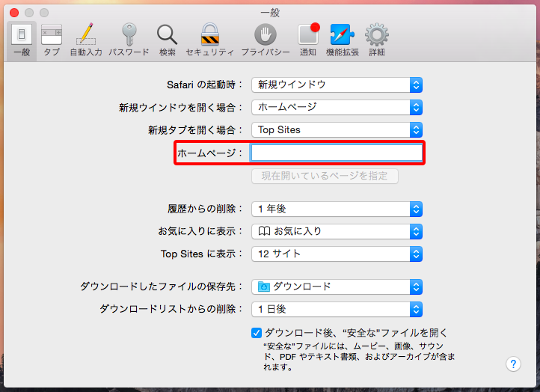Screen dimensions: 540x392
Task: Switch to the タブ preferences pane
Action: (52, 40)
